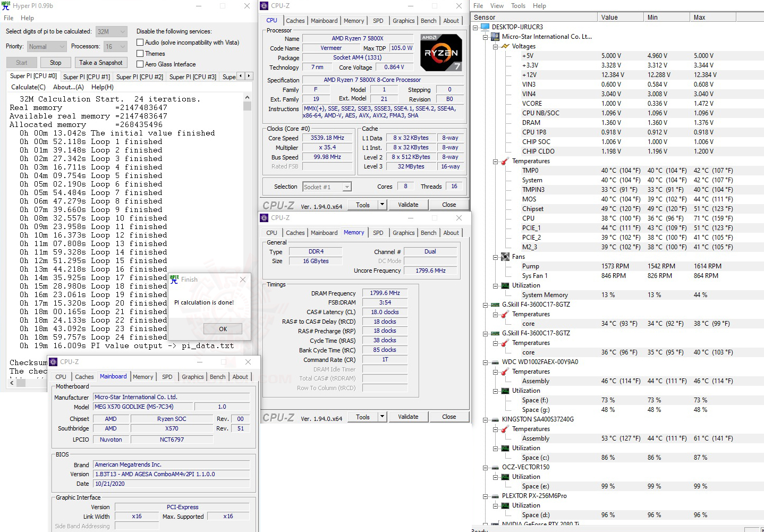Click the AMD Ryzen 7 logo in CPU-Z
The width and height of the screenshot is (764, 532).
(441, 53)
